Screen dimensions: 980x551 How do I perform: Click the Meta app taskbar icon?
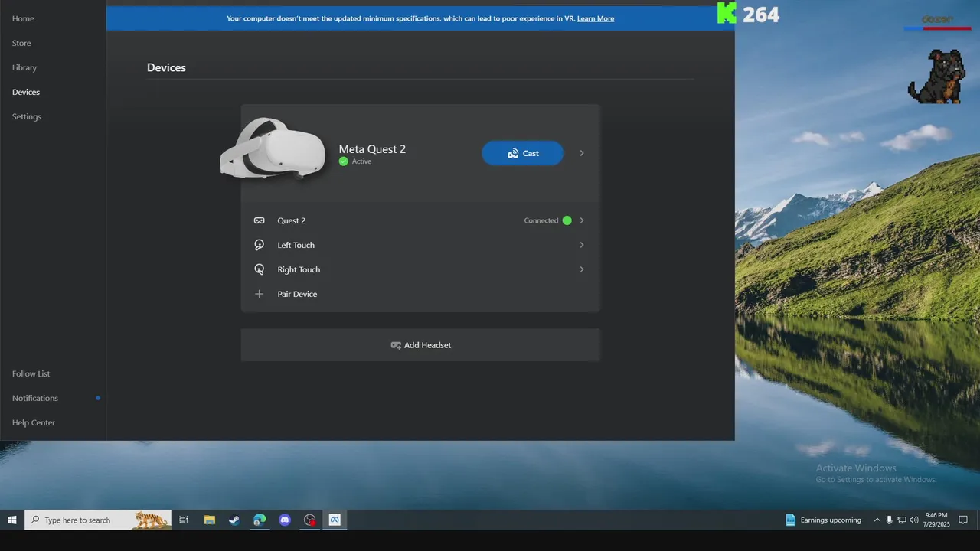(x=335, y=520)
